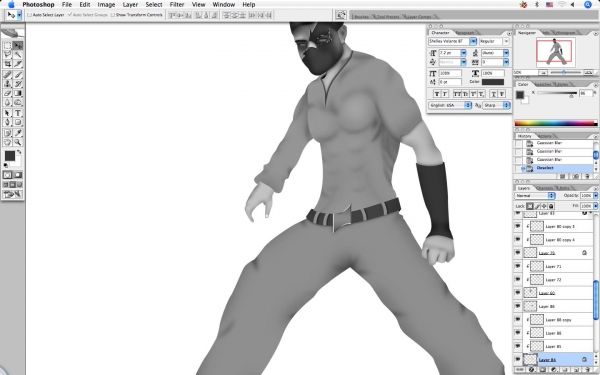The image size is (600, 375).
Task: Select the Shape tool
Action: (x=18, y=122)
